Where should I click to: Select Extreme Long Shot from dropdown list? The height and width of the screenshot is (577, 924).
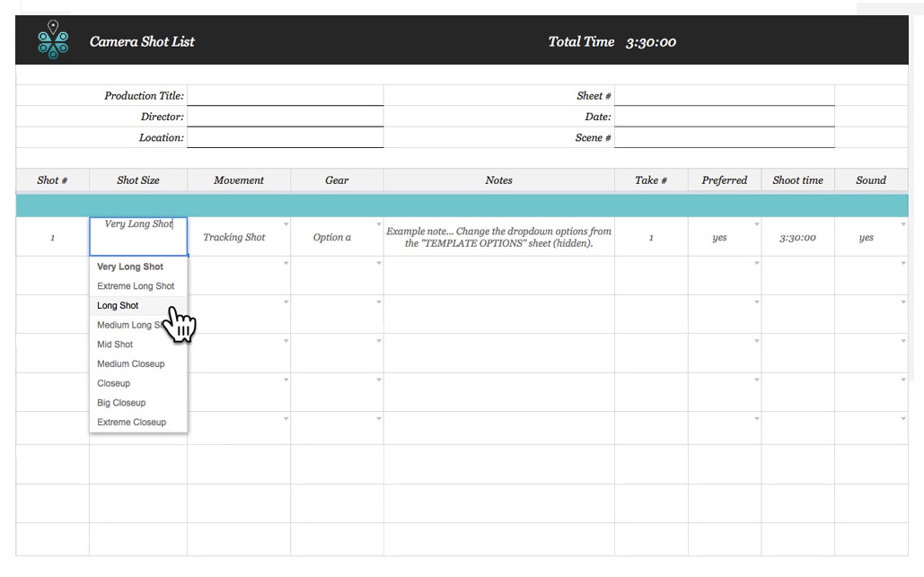pos(136,286)
